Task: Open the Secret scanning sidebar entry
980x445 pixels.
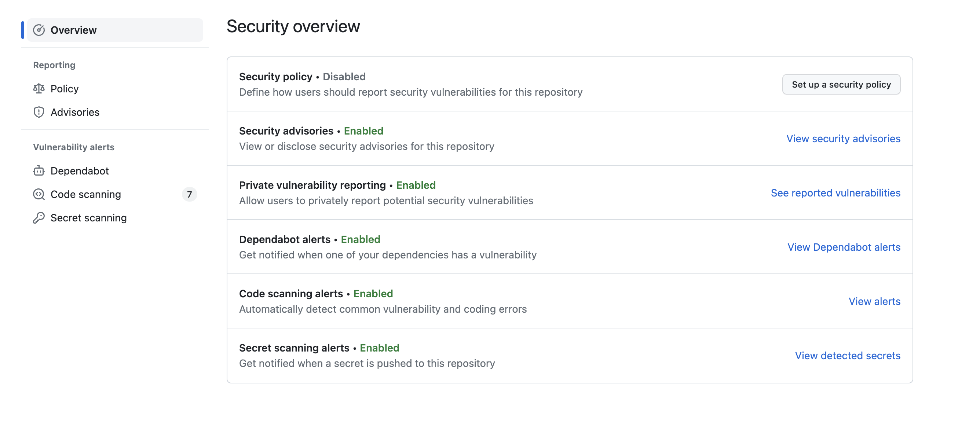Action: 89,218
